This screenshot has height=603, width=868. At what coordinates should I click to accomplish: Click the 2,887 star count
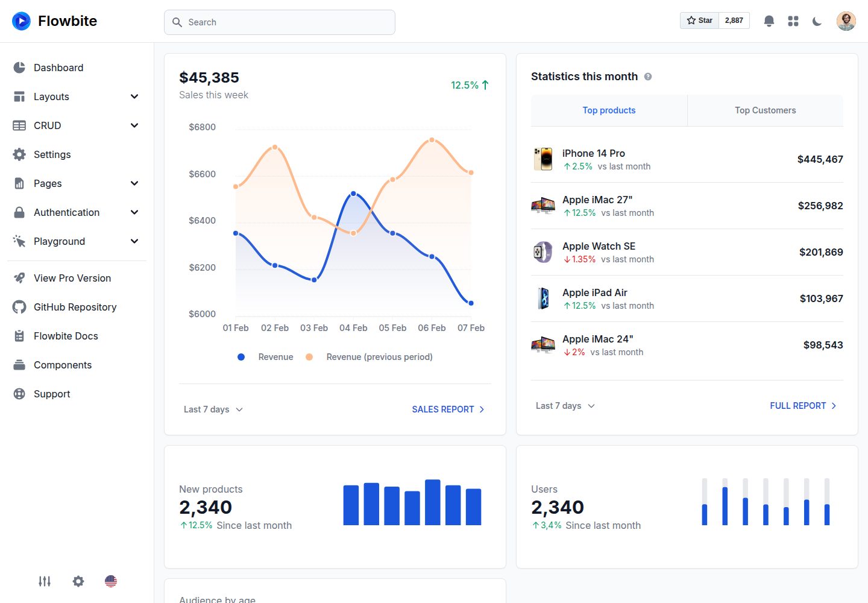click(734, 21)
